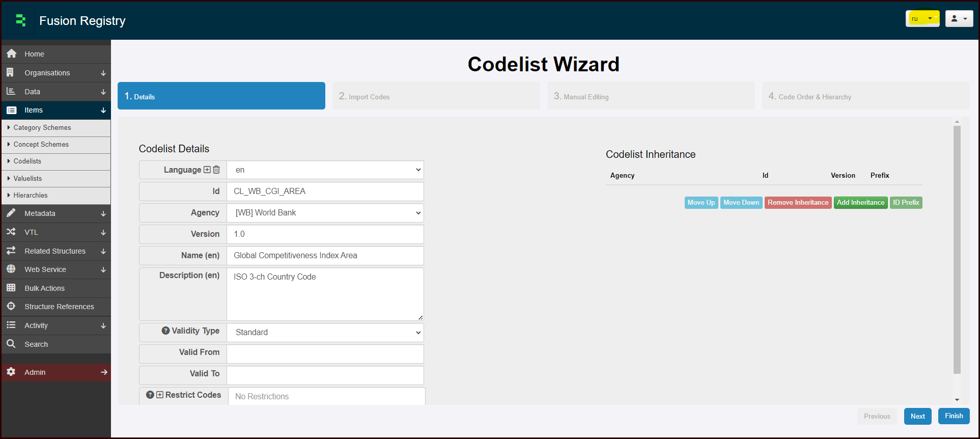Viewport: 980px width, 439px height.
Task: Click the Restrict Codes help icon
Action: pos(150,395)
